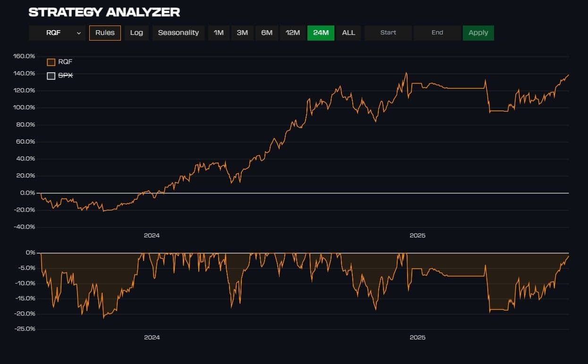Click the struck-through SPX legend label
This screenshot has height=364, width=588.
pyautogui.click(x=66, y=76)
